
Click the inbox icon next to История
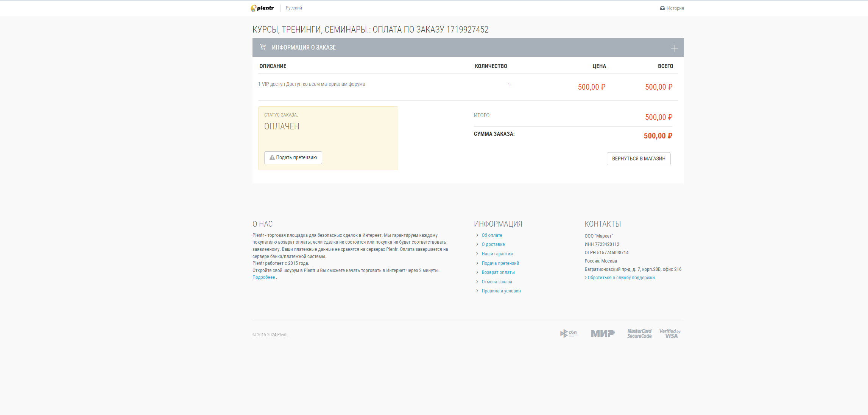click(662, 8)
